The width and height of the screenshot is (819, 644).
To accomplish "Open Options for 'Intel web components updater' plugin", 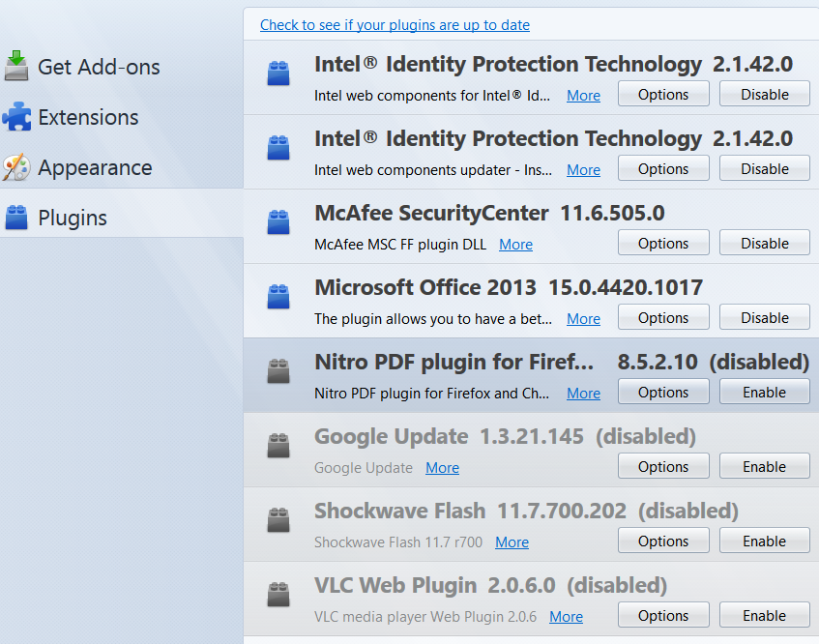I will [663, 169].
